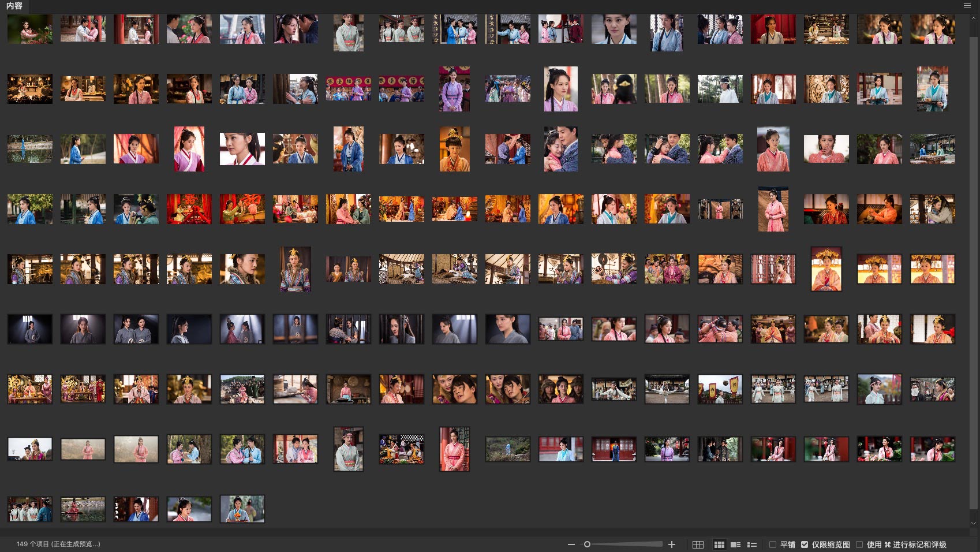The width and height of the screenshot is (980, 552).
Task: Switch to list view icon
Action: [752, 544]
